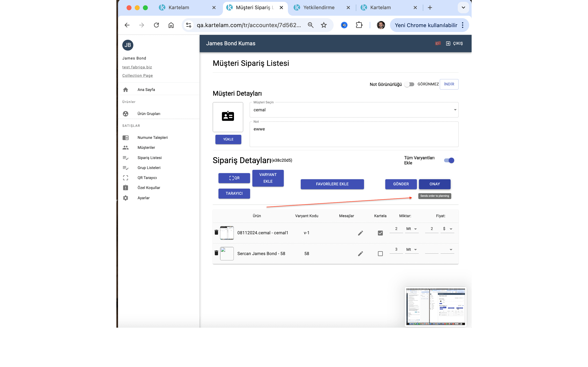Open Mt unit dropdown in second row
Image resolution: width=588 pixels, height=367 pixels.
pos(412,249)
